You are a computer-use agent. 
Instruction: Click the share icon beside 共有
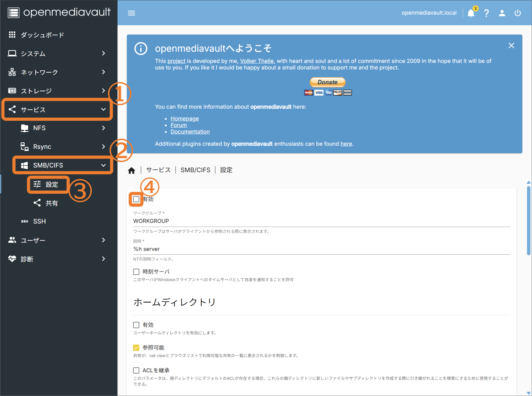[x=37, y=203]
